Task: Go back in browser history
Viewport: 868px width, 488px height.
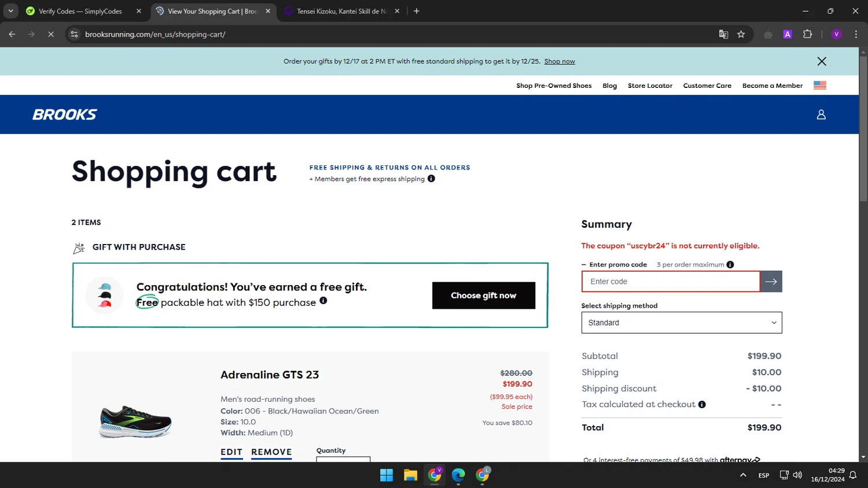Action: (x=12, y=35)
